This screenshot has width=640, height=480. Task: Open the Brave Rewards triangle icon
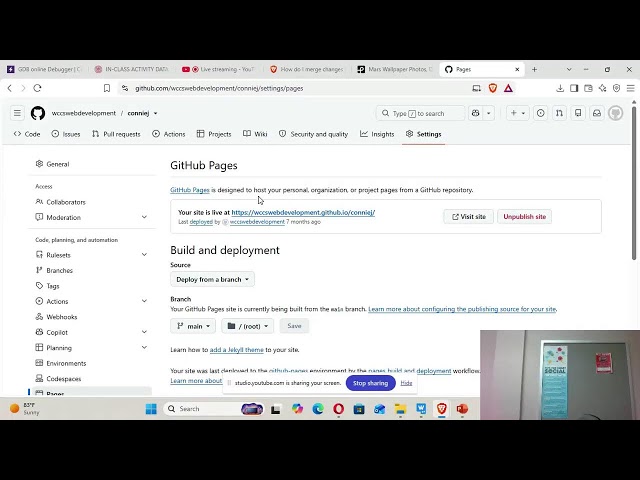pyautogui.click(x=508, y=88)
